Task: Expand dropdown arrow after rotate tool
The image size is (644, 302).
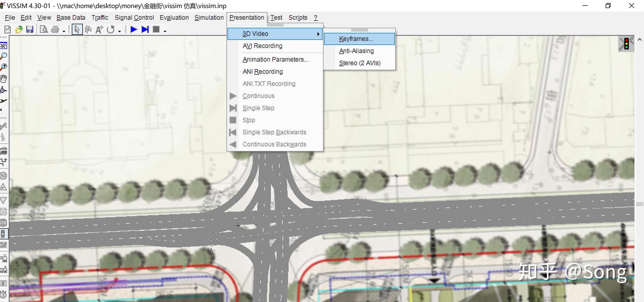Action: [120, 31]
